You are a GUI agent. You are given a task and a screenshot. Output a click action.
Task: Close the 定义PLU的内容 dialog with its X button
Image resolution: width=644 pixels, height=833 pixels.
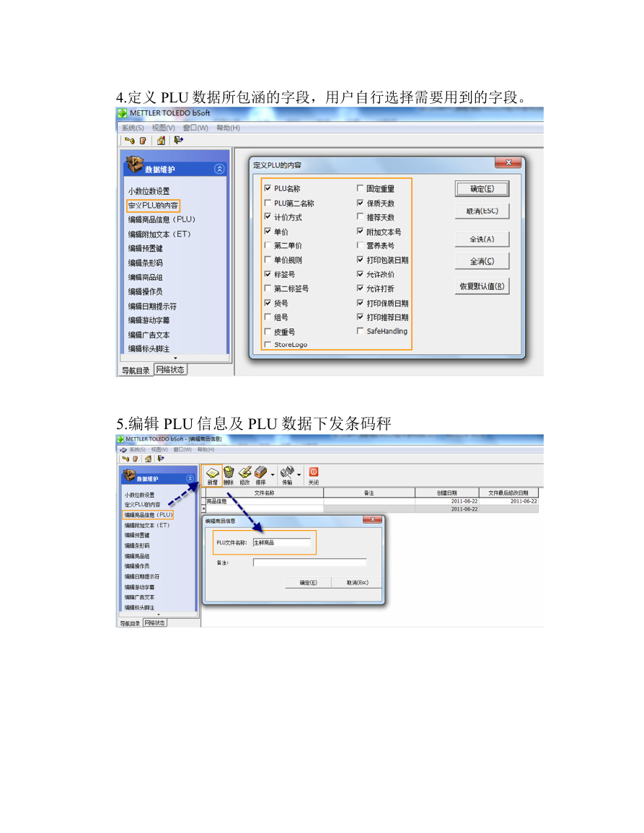(x=508, y=162)
